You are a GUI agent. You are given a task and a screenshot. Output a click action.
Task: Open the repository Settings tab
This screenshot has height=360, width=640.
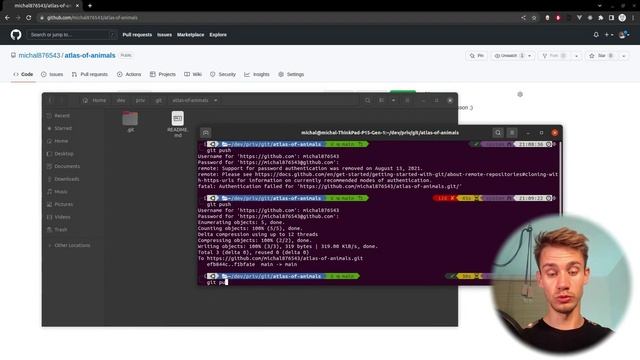(x=291, y=74)
